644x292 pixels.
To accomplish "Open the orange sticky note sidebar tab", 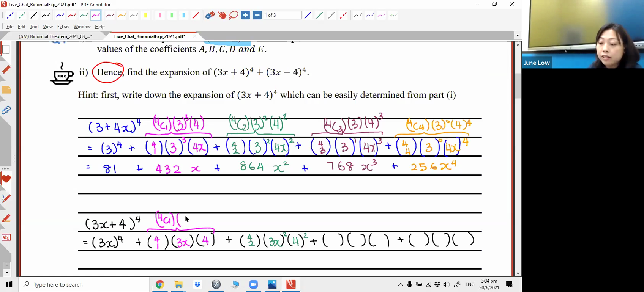I will (6, 90).
